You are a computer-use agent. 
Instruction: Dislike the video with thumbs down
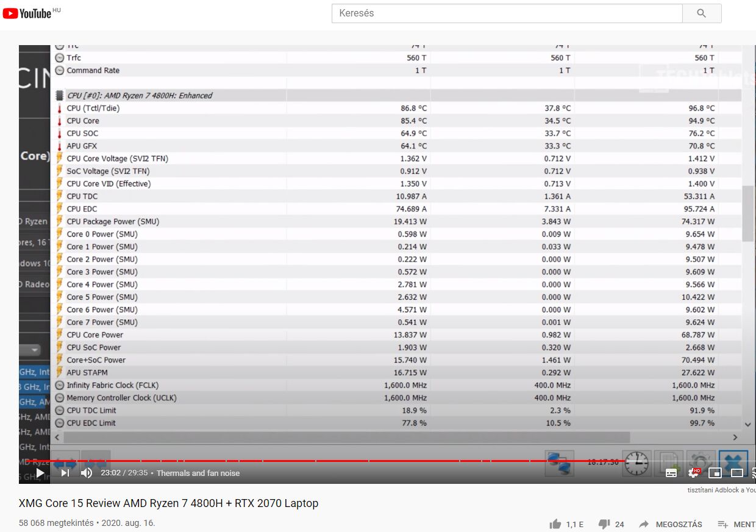click(604, 524)
